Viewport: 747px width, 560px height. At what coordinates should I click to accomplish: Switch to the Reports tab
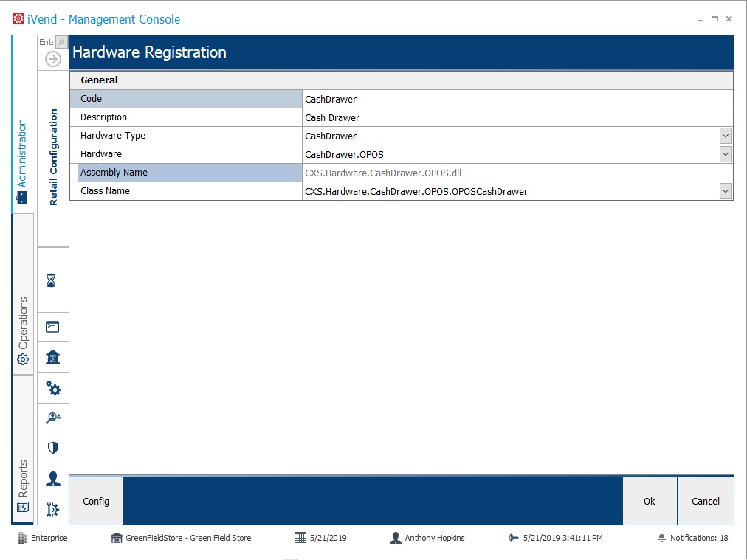click(22, 449)
